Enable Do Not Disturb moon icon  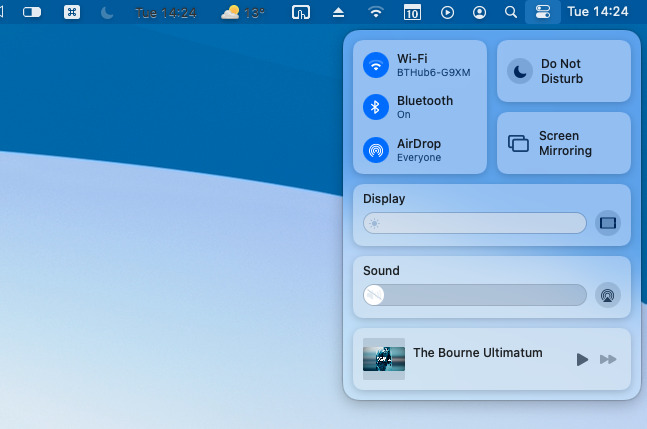tap(519, 71)
